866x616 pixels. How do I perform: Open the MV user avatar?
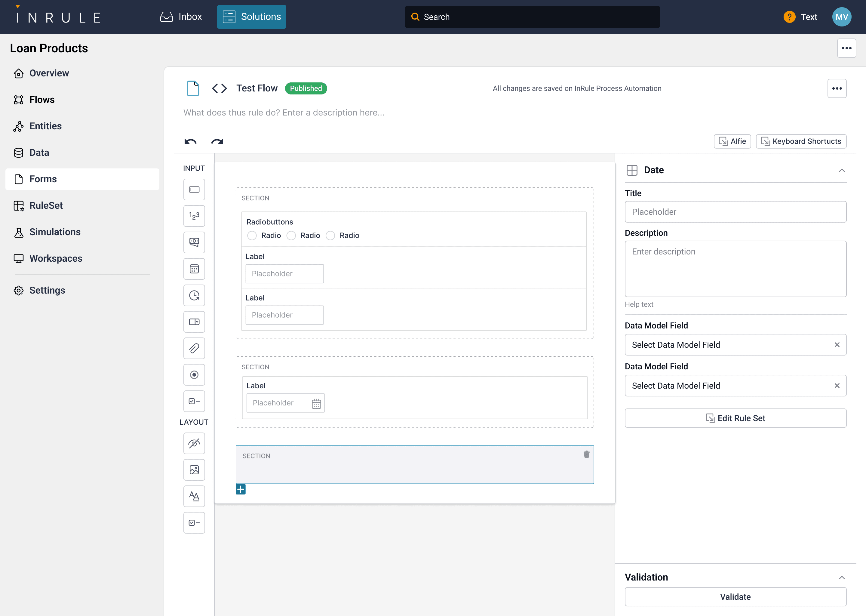(x=842, y=17)
